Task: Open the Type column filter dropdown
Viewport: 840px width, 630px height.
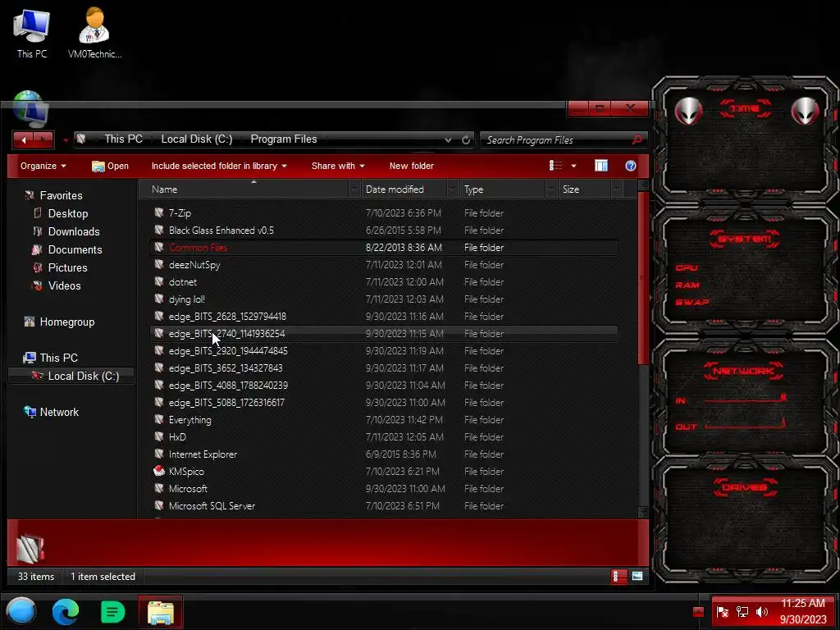Action: tap(551, 189)
